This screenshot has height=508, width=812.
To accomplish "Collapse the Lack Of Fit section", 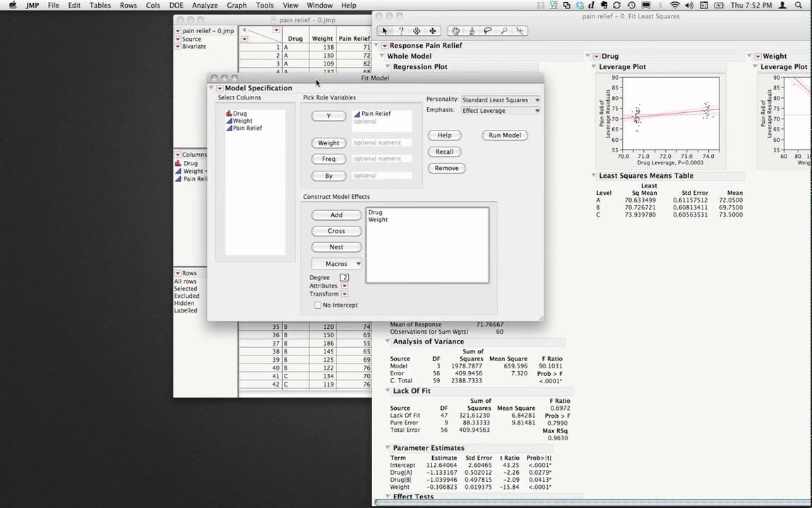I will [388, 391].
